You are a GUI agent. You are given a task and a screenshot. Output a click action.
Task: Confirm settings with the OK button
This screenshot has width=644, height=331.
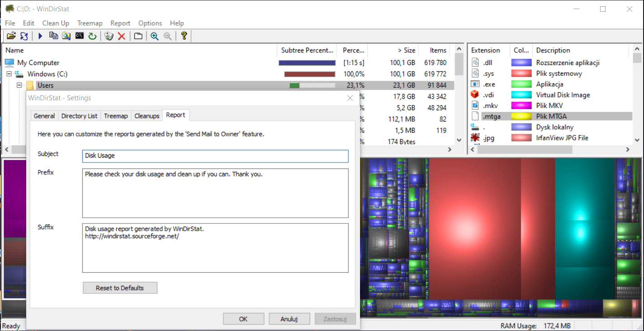[x=243, y=319]
